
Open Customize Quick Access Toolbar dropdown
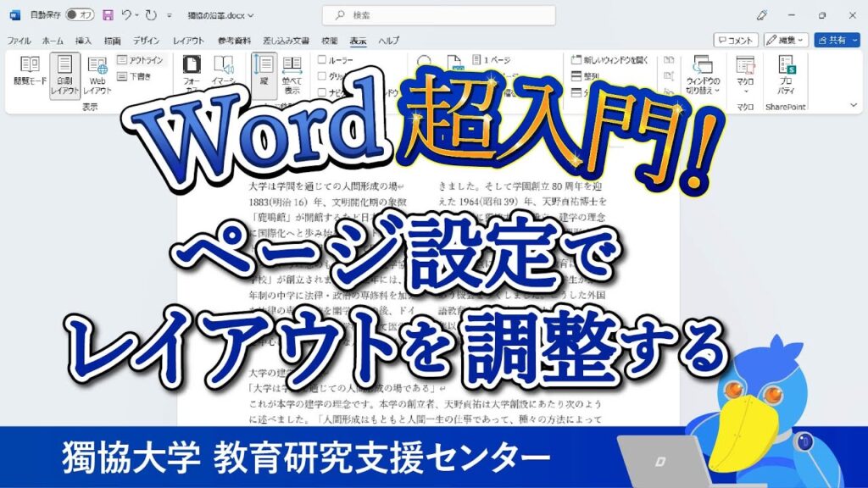pos(170,15)
